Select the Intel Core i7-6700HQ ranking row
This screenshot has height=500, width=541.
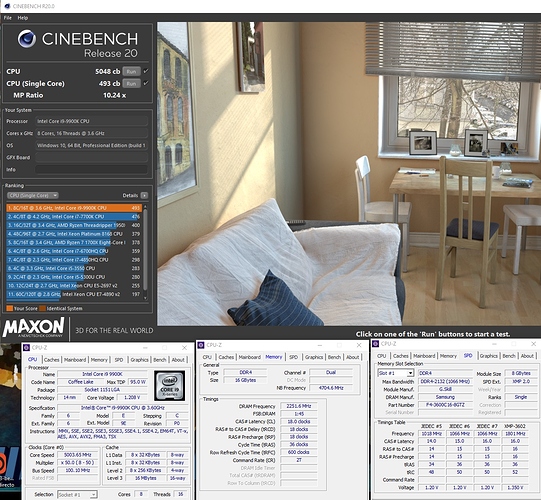(x=74, y=251)
